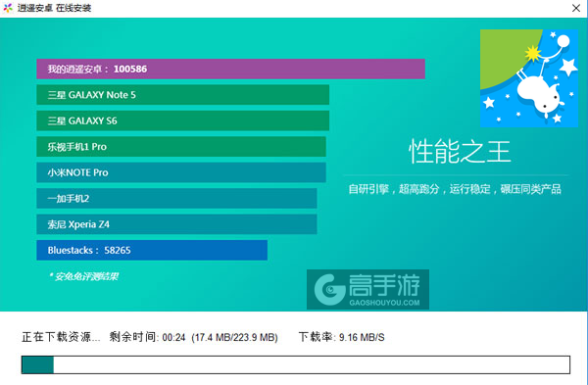Click the 正在下载资源 status text

61,337
